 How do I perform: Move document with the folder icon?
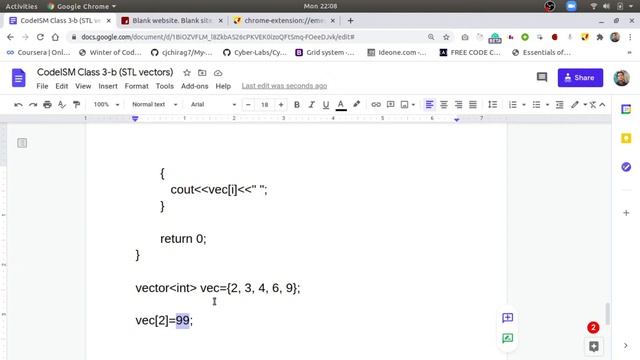202,73
